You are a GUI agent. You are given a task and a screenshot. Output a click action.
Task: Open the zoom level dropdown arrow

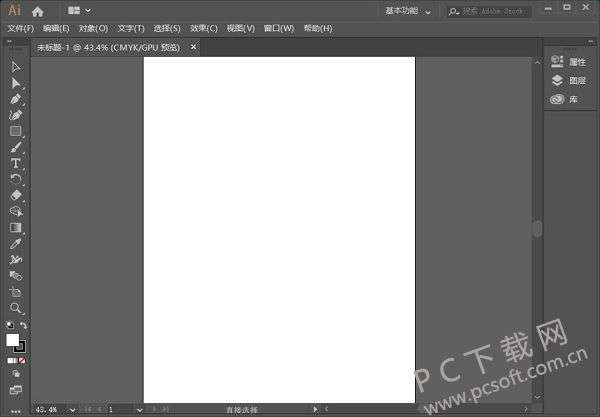[72, 410]
